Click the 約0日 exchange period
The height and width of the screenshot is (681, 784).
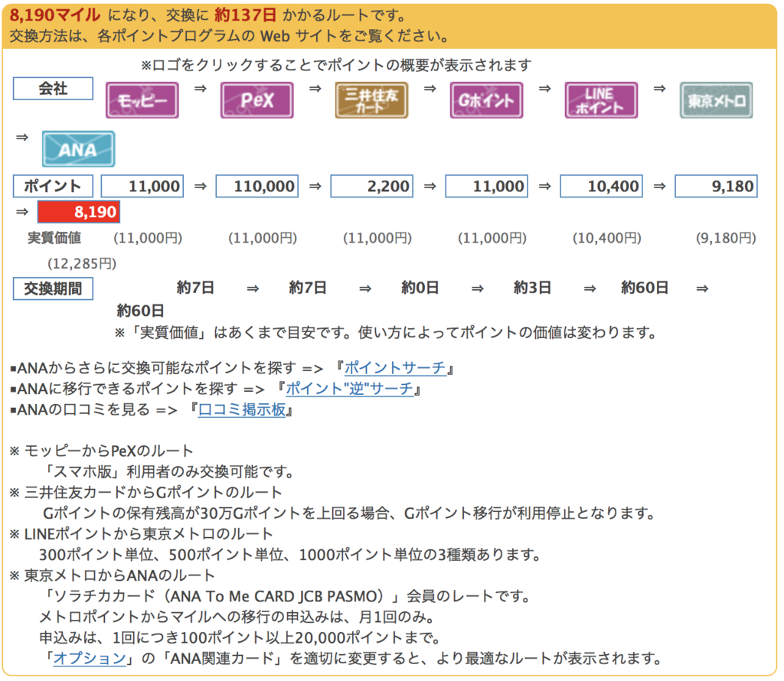(420, 288)
